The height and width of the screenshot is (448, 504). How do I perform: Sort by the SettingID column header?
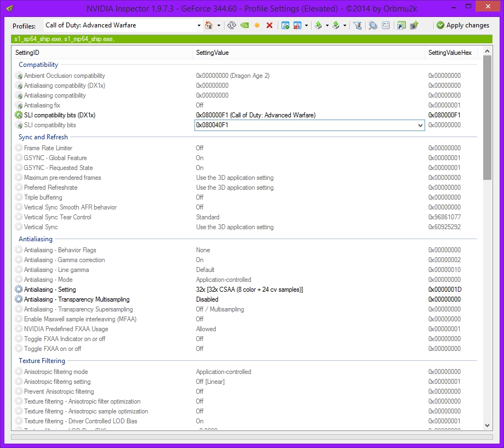pos(102,53)
